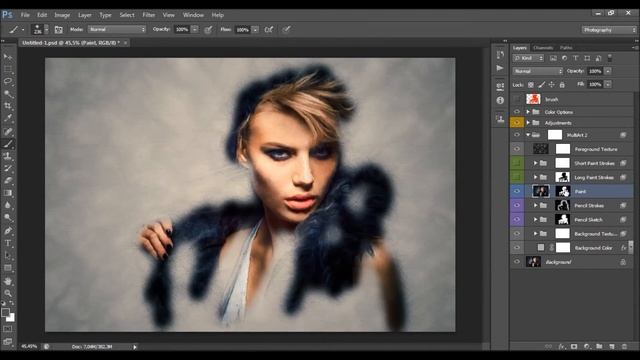Image resolution: width=640 pixels, height=360 pixels.
Task: Expand the Adjustments group
Action: pos(528,122)
